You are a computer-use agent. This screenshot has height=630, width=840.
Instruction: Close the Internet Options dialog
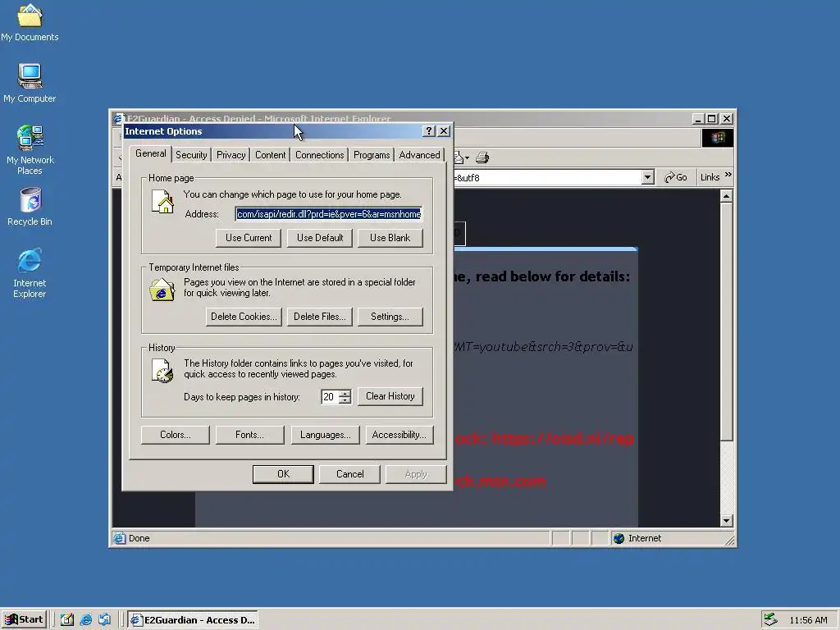[x=444, y=131]
